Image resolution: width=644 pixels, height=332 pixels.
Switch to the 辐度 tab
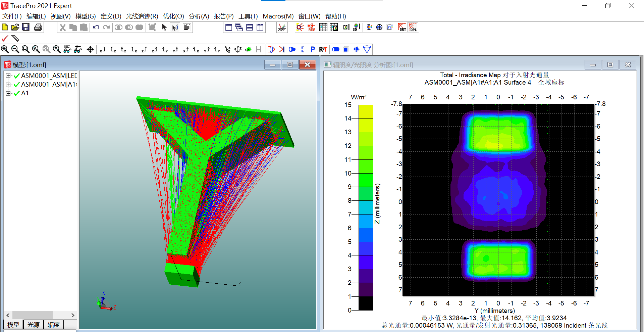[x=54, y=325]
